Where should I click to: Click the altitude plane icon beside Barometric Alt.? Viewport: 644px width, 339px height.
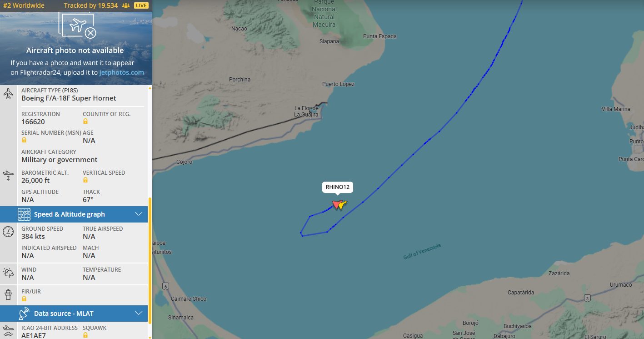point(8,176)
